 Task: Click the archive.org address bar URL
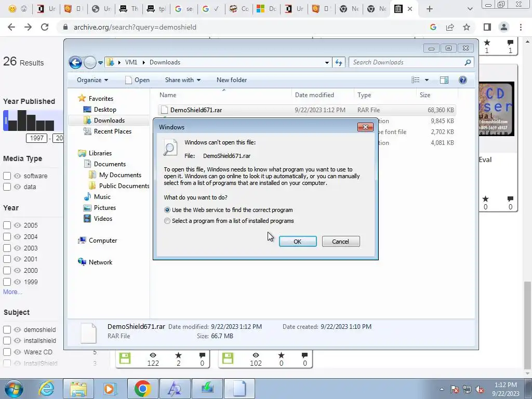[x=135, y=27]
